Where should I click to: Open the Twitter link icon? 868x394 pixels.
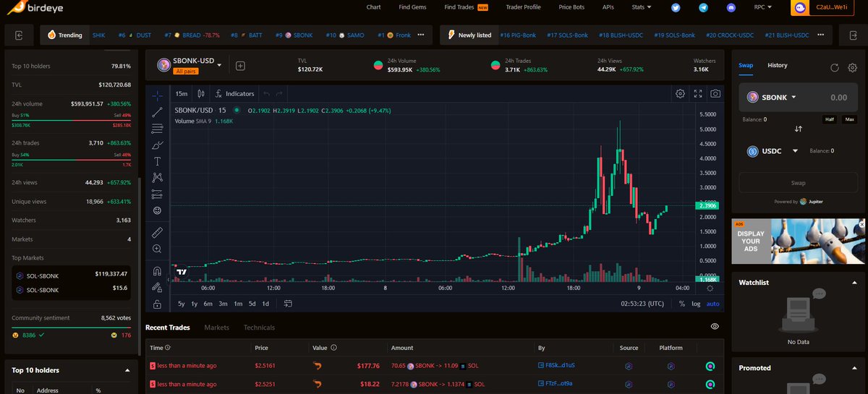tap(676, 7)
